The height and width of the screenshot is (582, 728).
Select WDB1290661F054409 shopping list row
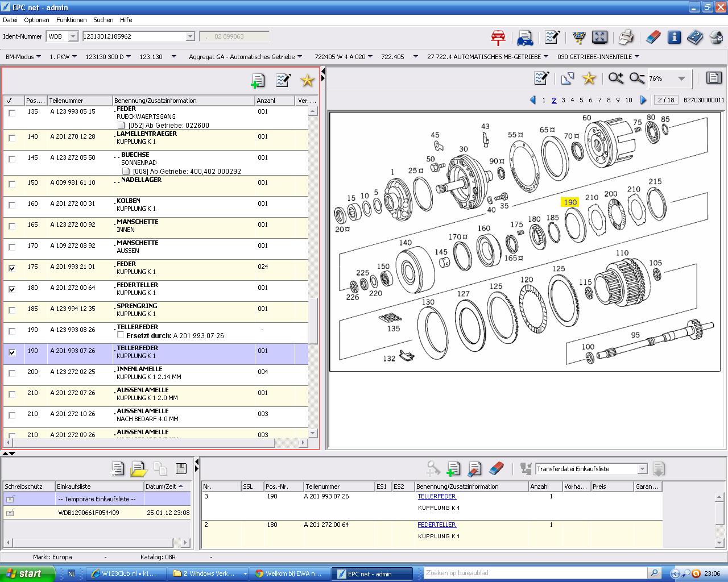97,513
